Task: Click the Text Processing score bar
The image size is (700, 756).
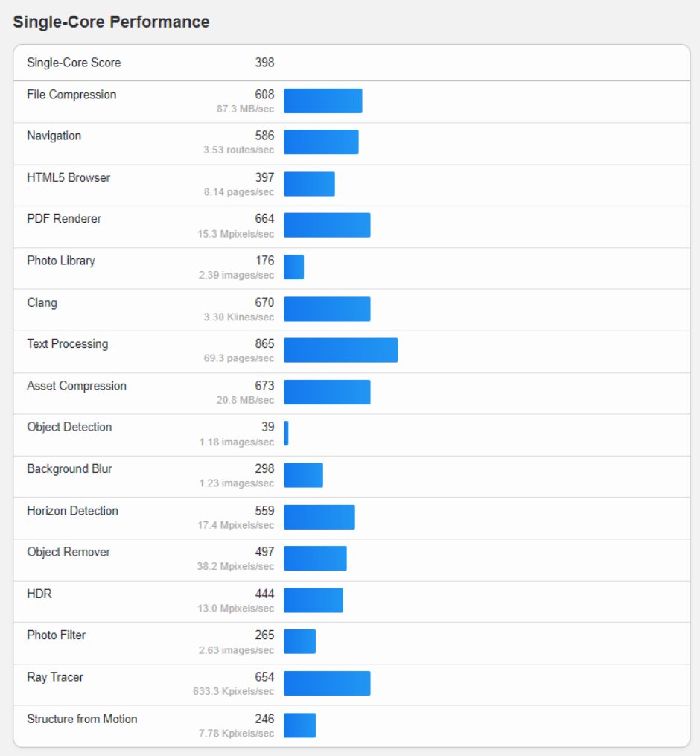Action: pos(340,350)
